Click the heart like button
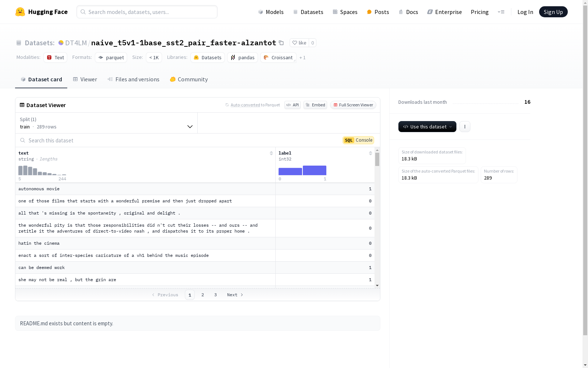Screen dimensions: 588x368 (299, 43)
